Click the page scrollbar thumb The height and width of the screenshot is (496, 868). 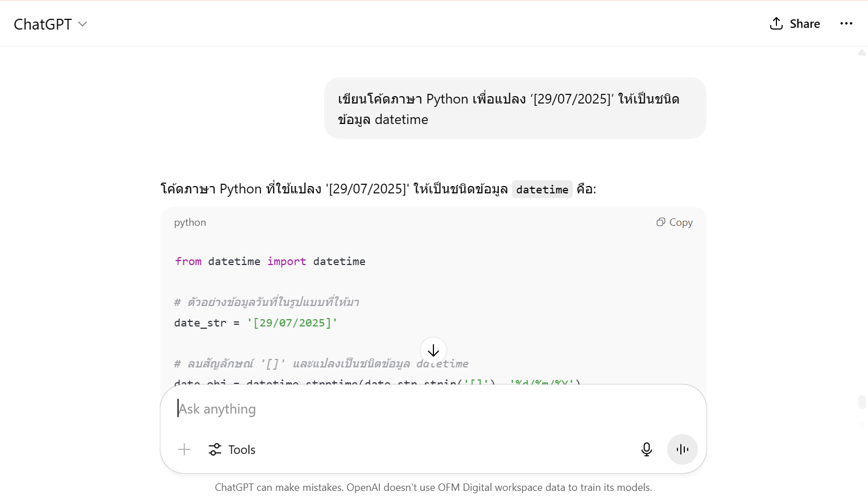click(862, 402)
